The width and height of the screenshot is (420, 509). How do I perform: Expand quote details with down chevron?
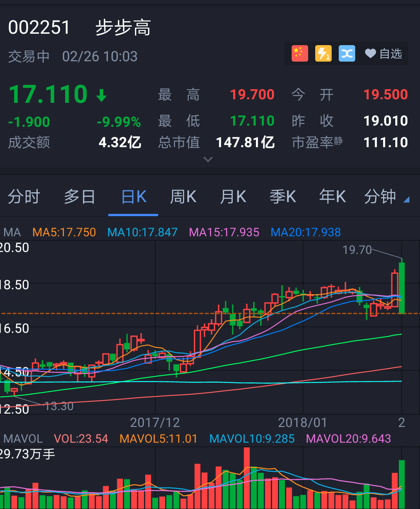coord(208,159)
